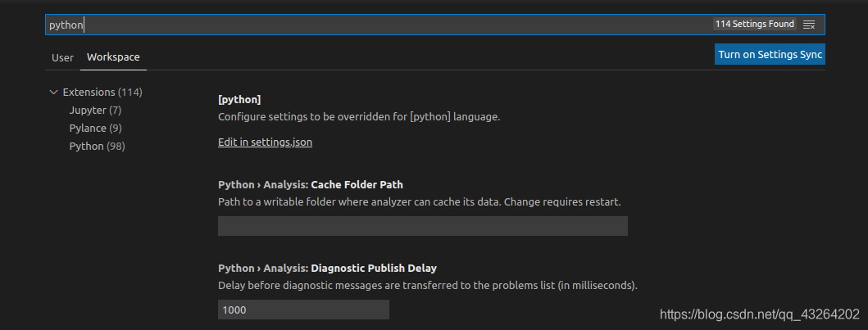This screenshot has width=868, height=330.
Task: Click the '114 Settings Found' badge
Action: (x=754, y=25)
